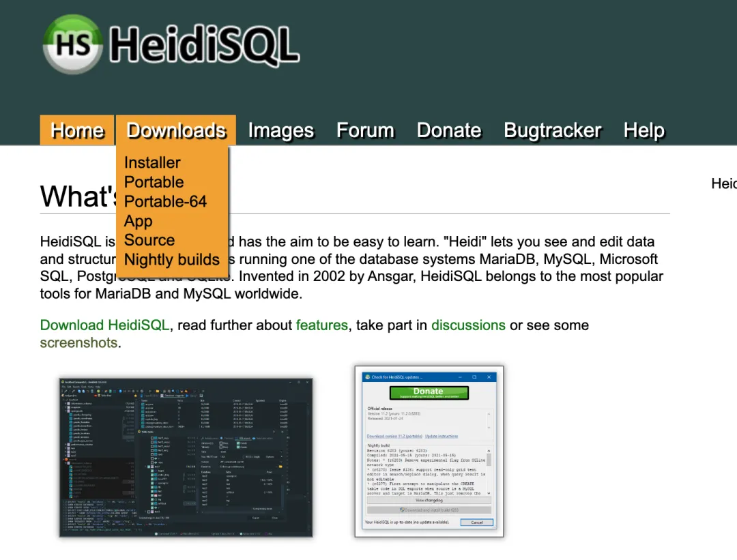The width and height of the screenshot is (737, 560).
Task: Open the discussions link
Action: [468, 325]
